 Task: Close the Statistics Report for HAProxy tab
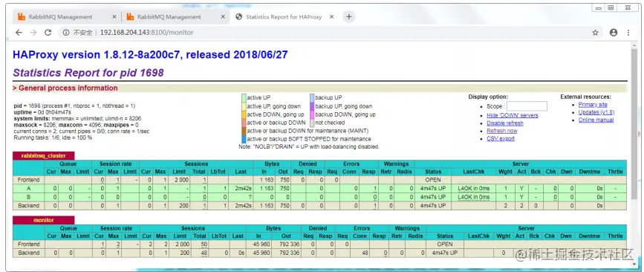click(331, 17)
